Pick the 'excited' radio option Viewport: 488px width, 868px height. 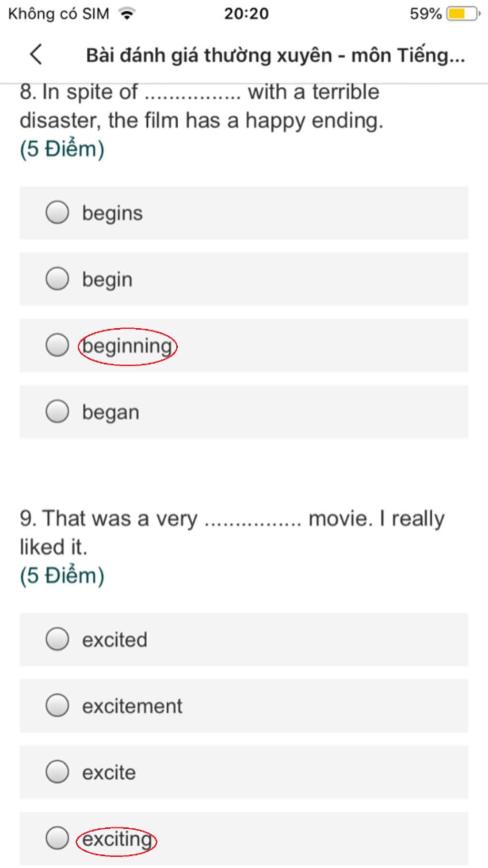pos(57,639)
